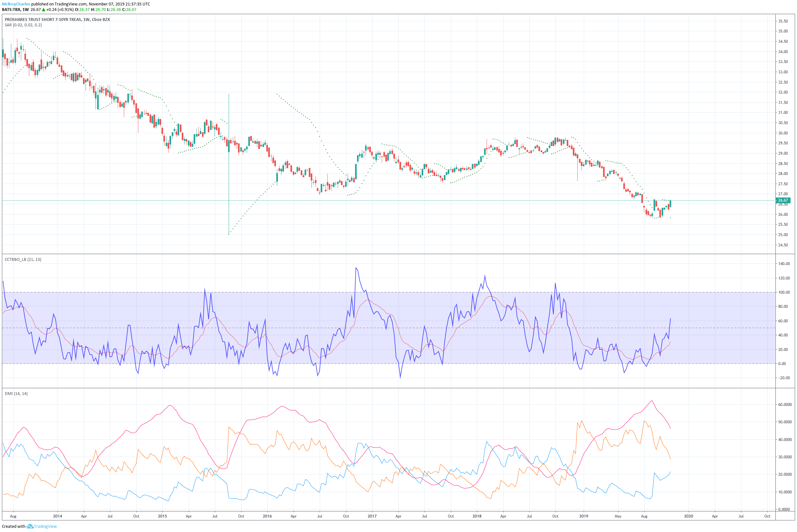The image size is (797, 532).
Task: Click the 2019 label on time axis
Action: tap(583, 516)
